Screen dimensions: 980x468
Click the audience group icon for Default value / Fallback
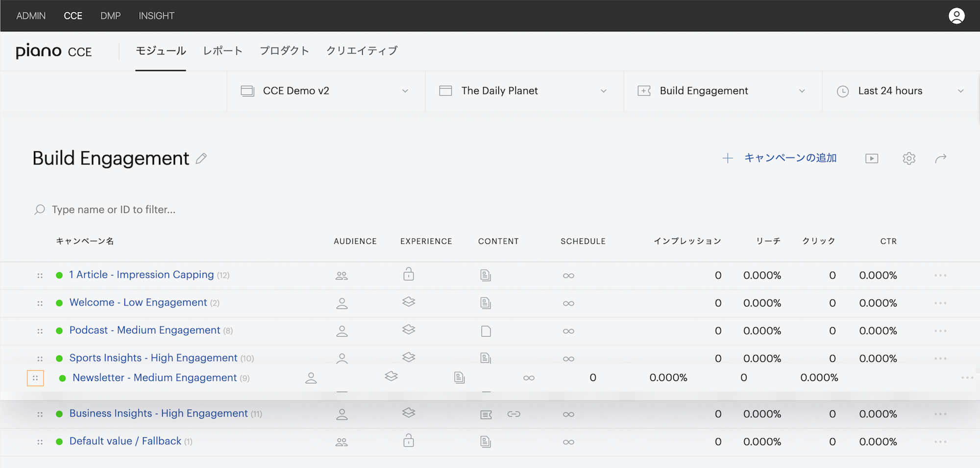pyautogui.click(x=342, y=442)
